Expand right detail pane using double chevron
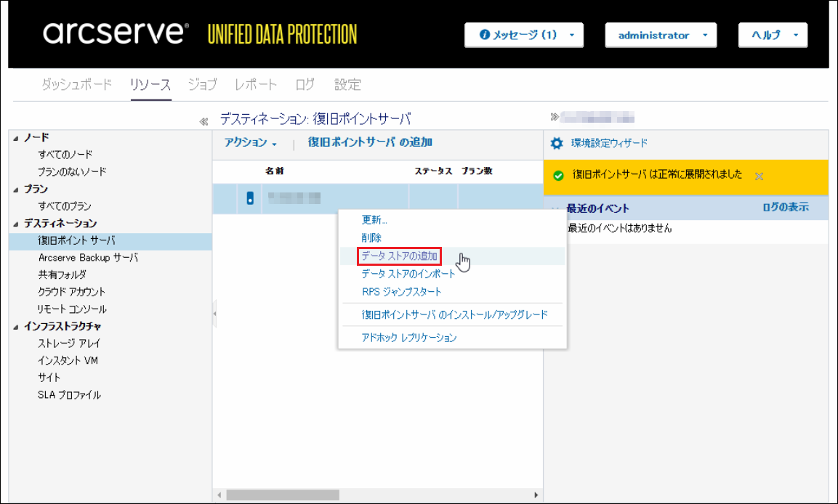This screenshot has height=504, width=838. click(555, 118)
